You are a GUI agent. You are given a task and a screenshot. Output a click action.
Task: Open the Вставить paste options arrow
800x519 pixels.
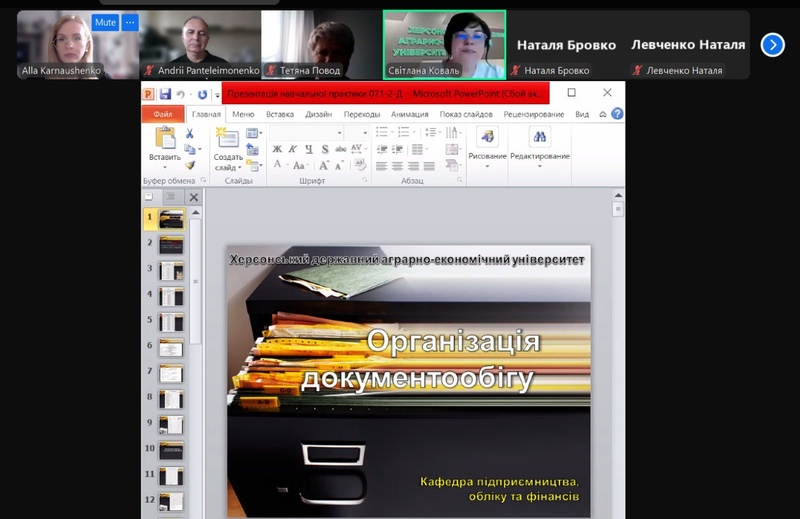tap(165, 167)
